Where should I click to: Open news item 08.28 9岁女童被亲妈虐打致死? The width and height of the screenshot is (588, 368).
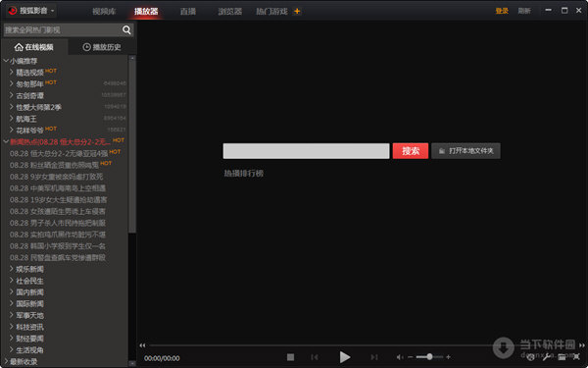pos(56,177)
